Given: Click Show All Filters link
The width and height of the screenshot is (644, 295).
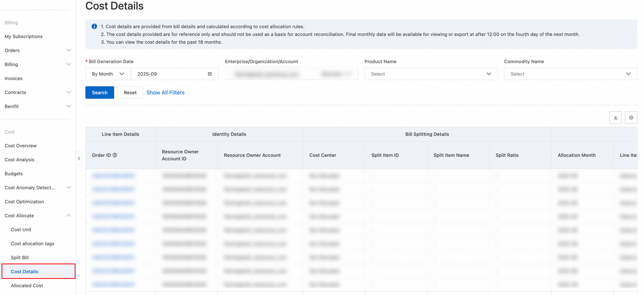Looking at the screenshot, I should point(165,93).
